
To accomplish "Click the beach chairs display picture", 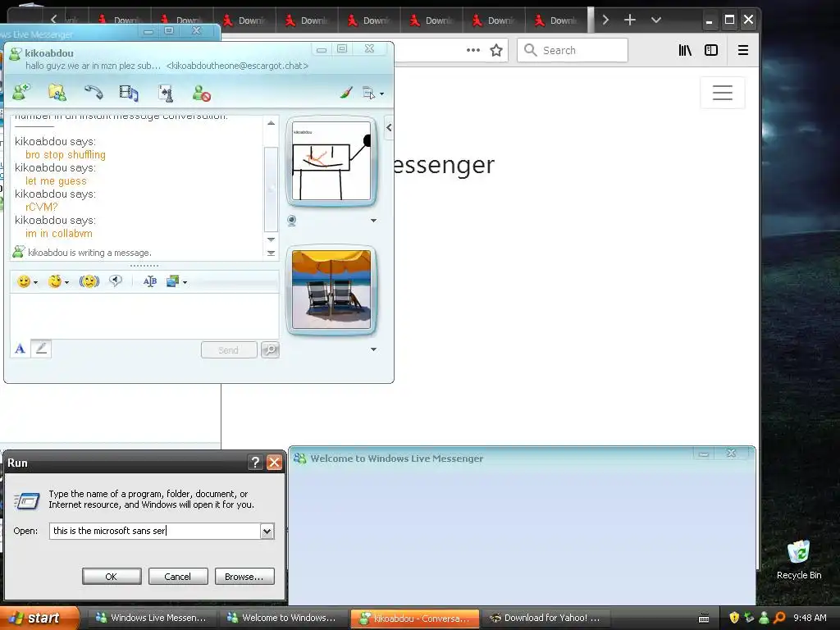I will [331, 290].
